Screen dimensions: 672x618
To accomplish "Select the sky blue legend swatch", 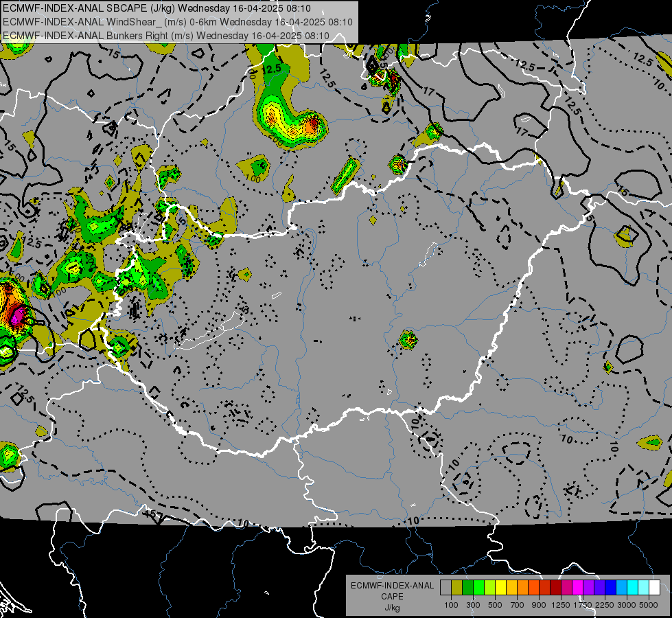I will coord(621,588).
